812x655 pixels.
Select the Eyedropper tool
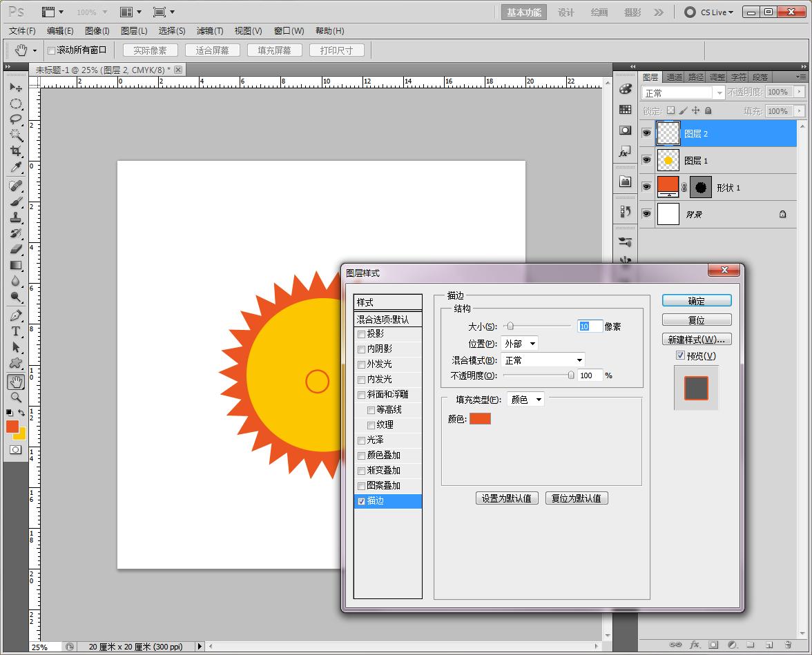coord(15,168)
